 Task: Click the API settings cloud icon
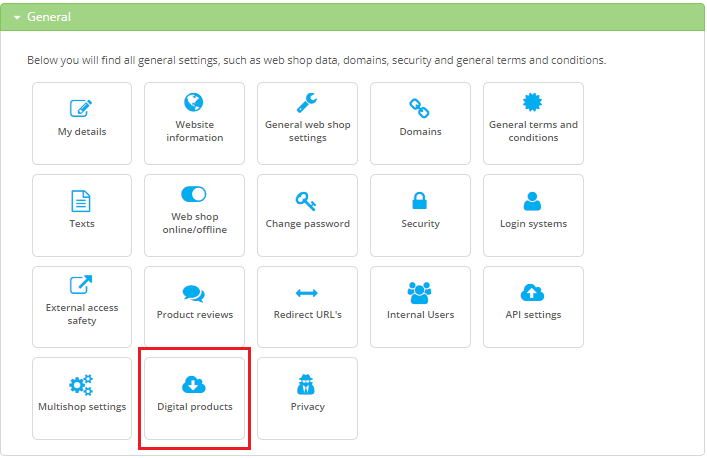coord(533,293)
